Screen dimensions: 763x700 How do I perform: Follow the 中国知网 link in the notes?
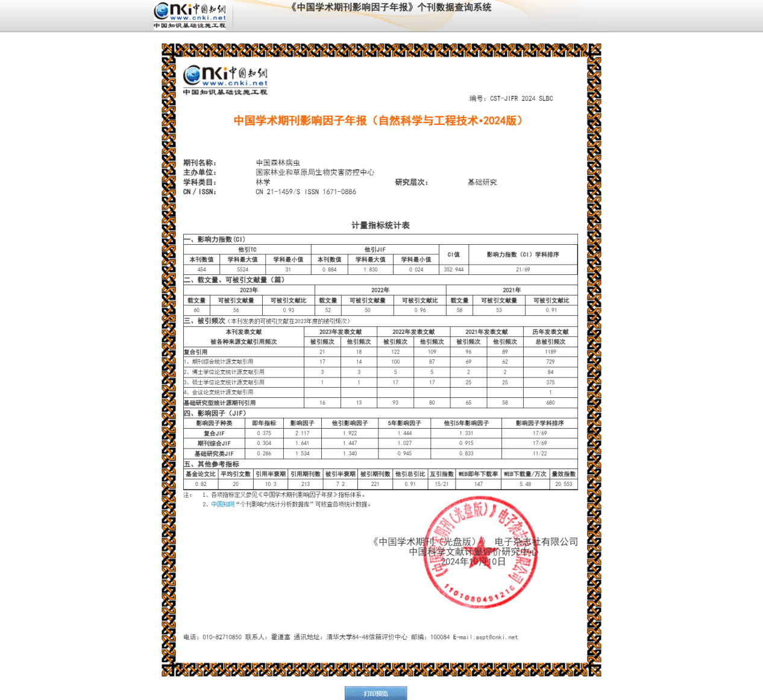click(222, 505)
